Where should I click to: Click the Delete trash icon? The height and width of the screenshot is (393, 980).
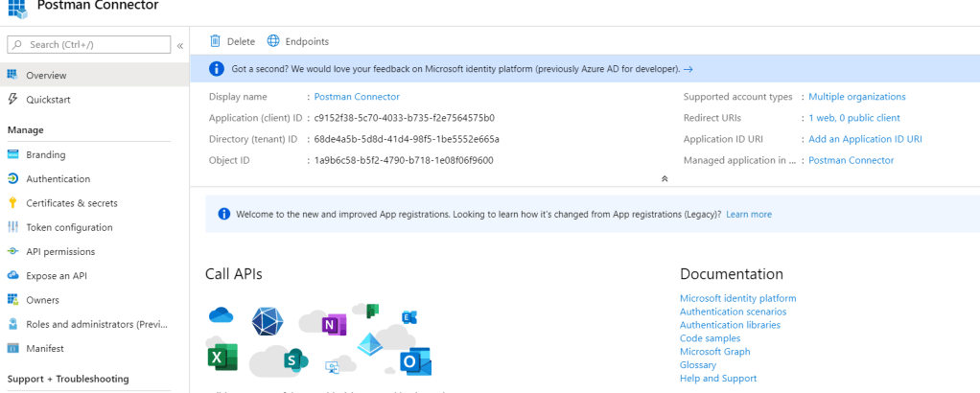(x=216, y=41)
